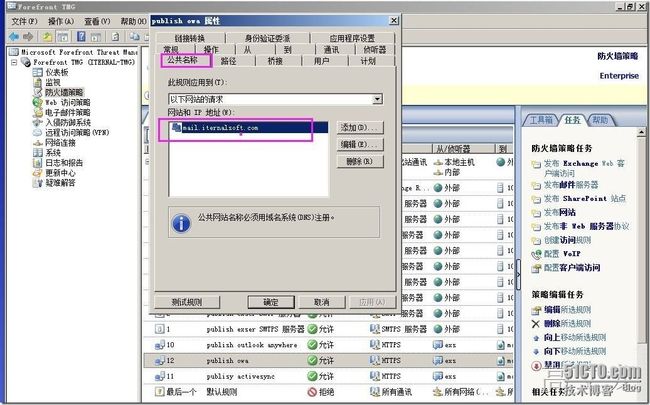The width and height of the screenshot is (650, 405).
Task: Click 发布非 Web 服务器协议 link
Action: point(586,226)
